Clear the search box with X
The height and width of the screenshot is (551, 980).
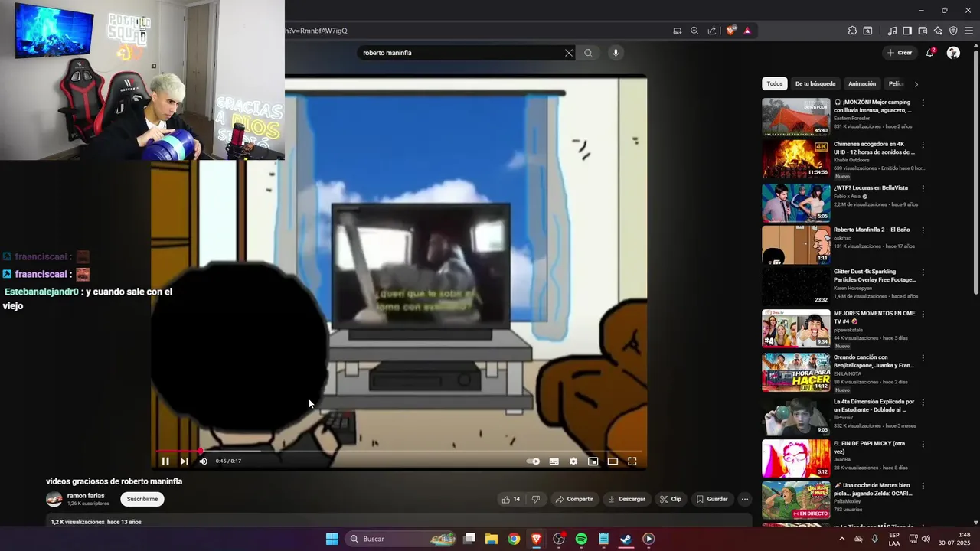(x=569, y=53)
